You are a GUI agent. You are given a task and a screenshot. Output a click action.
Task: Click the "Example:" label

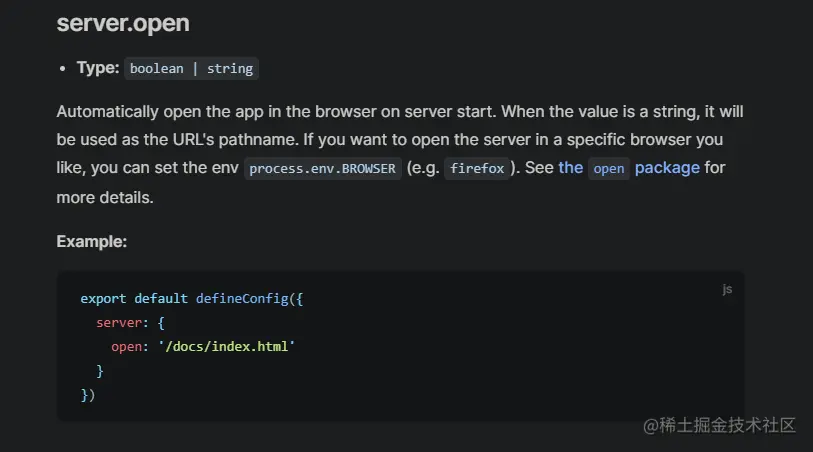point(92,242)
